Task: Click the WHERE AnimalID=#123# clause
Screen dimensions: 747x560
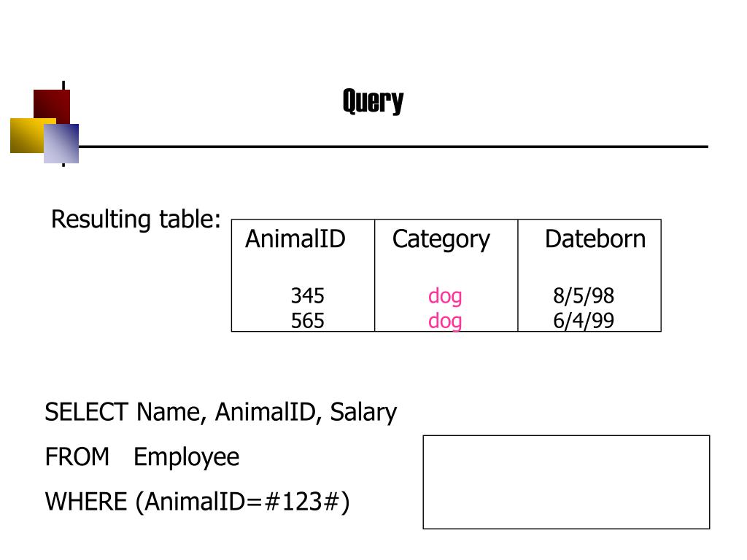Action: coord(197,502)
